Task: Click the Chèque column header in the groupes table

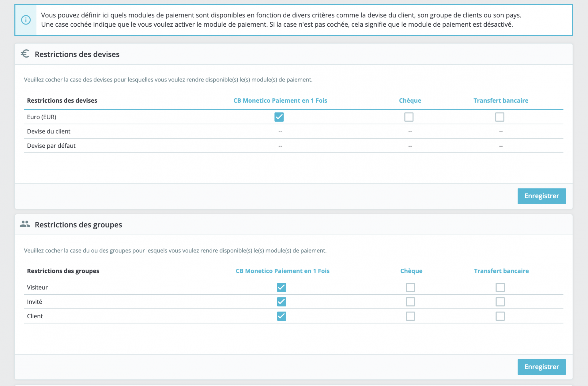Action: pyautogui.click(x=411, y=271)
